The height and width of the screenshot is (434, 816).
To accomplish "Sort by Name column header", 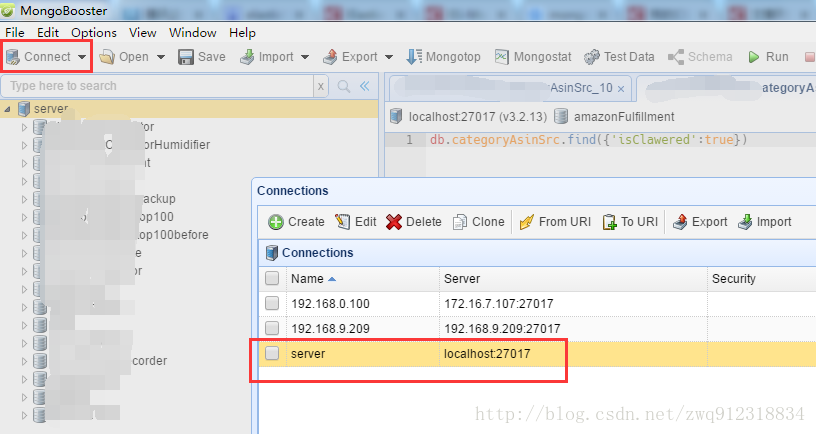I will (x=363, y=278).
